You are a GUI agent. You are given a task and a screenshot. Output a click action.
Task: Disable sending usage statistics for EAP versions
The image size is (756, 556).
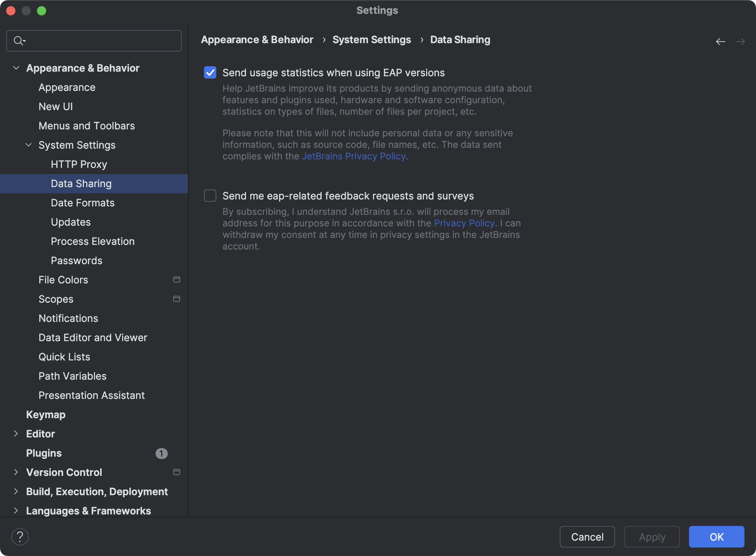[210, 72]
